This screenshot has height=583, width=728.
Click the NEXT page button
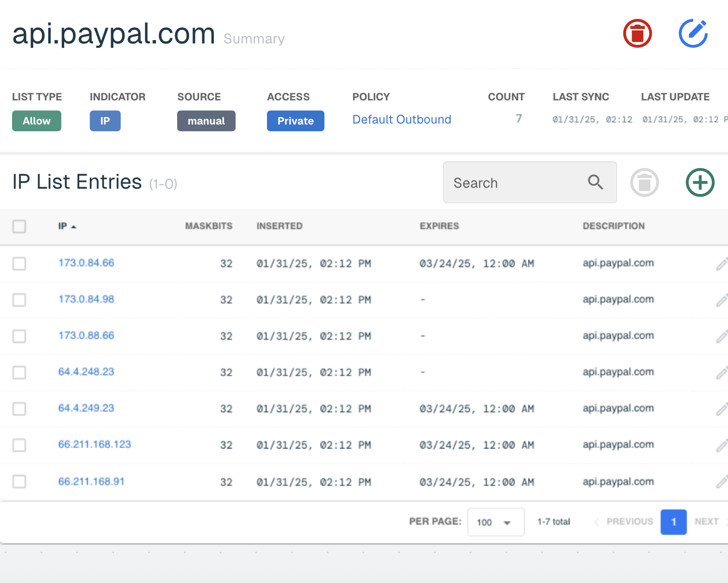pyautogui.click(x=711, y=522)
